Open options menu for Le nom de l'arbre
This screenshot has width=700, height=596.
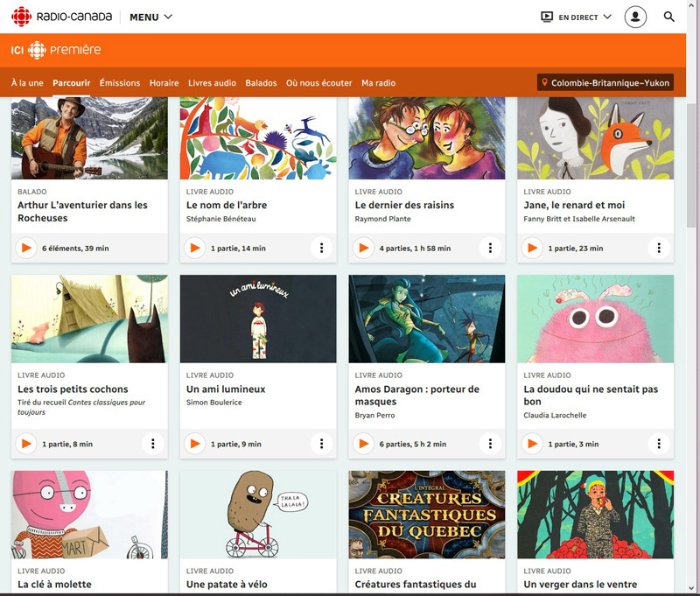pyautogui.click(x=321, y=249)
